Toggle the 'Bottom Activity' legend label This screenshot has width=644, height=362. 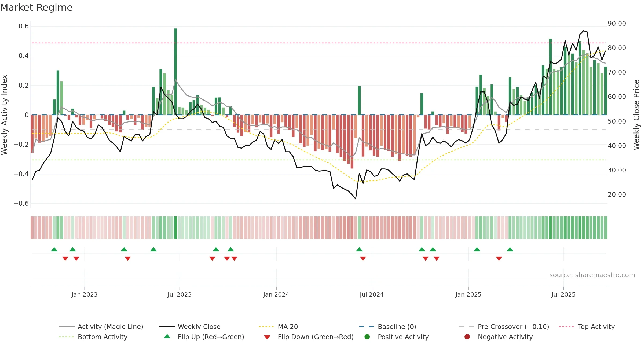[x=103, y=337]
